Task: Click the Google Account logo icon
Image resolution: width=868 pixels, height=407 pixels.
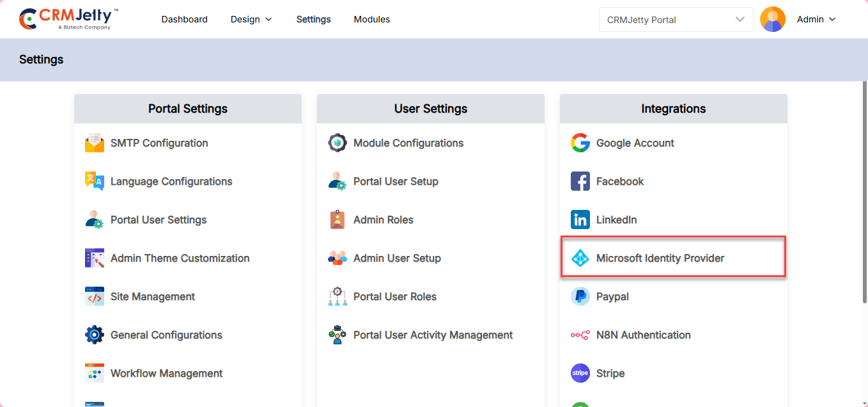Action: [580, 143]
